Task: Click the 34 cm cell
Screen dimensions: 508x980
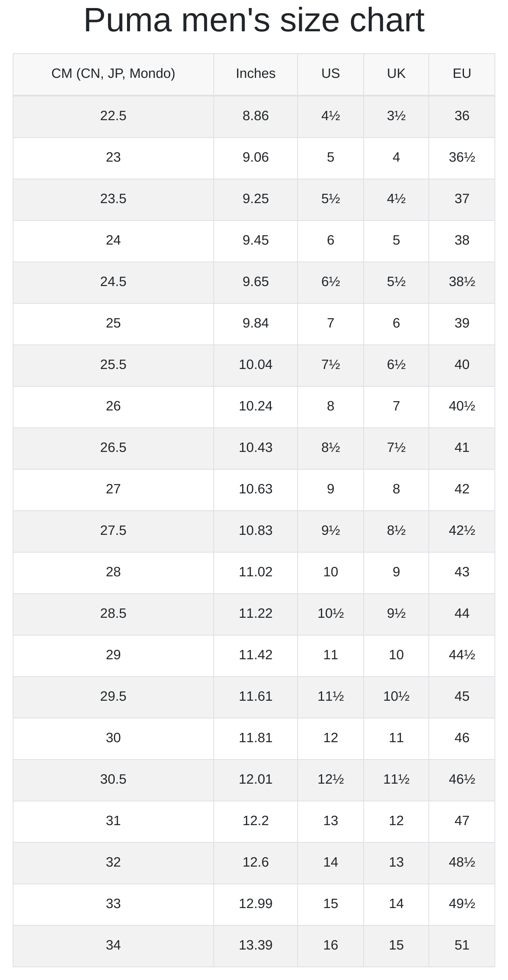Action: 113,946
